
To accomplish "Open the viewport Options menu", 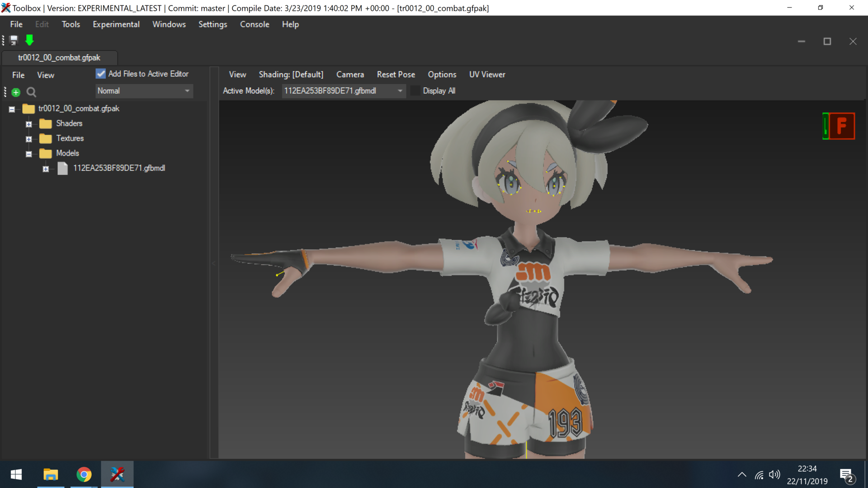I will [x=442, y=75].
